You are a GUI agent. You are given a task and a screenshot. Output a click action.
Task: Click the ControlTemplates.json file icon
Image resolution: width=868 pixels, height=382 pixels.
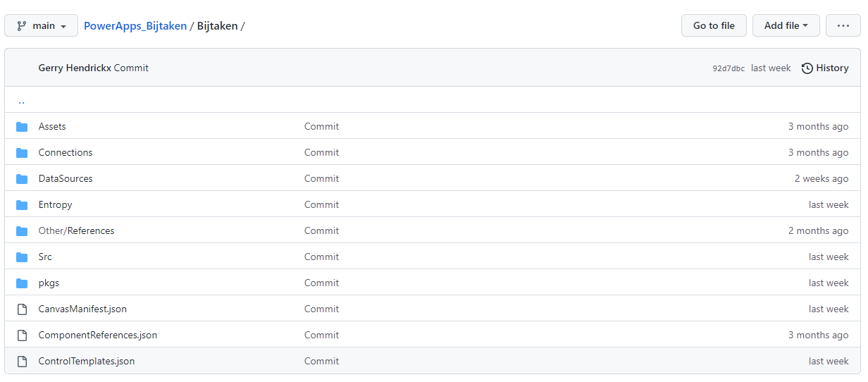[22, 362]
